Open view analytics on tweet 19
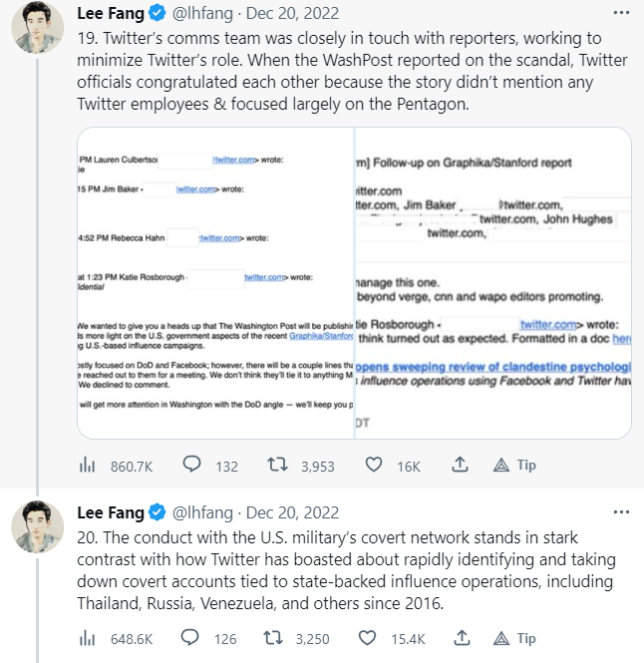Viewport: 644px width, 663px height. 86,466
